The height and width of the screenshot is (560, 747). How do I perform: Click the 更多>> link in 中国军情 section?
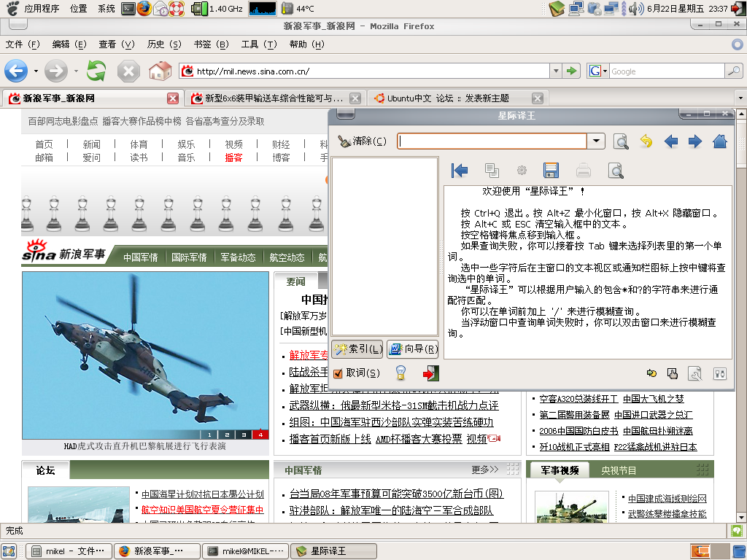(485, 470)
